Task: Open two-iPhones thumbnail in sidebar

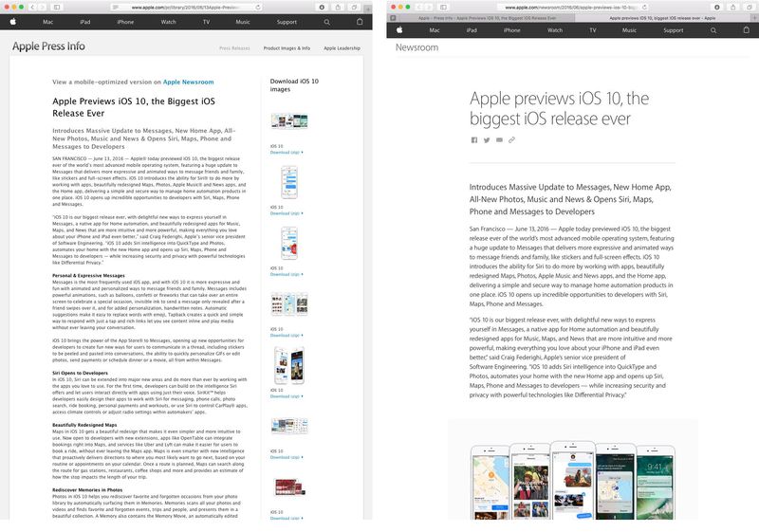Action: coord(289,365)
